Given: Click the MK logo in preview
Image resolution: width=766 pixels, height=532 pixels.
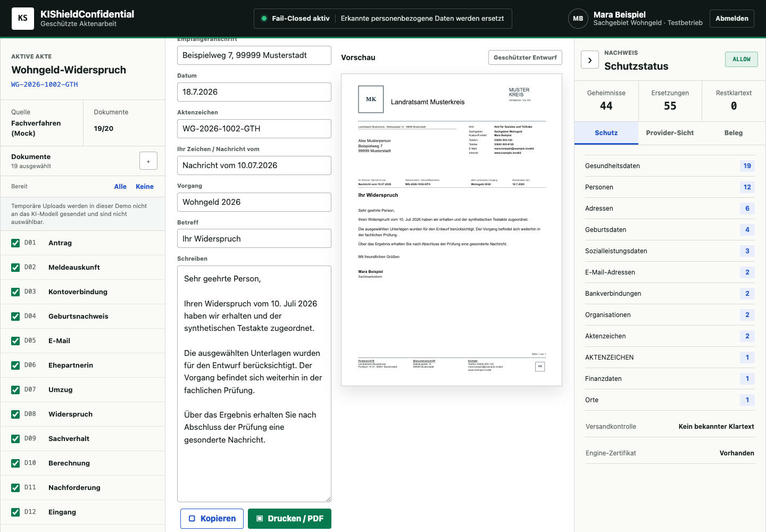Looking at the screenshot, I should tap(371, 99).
